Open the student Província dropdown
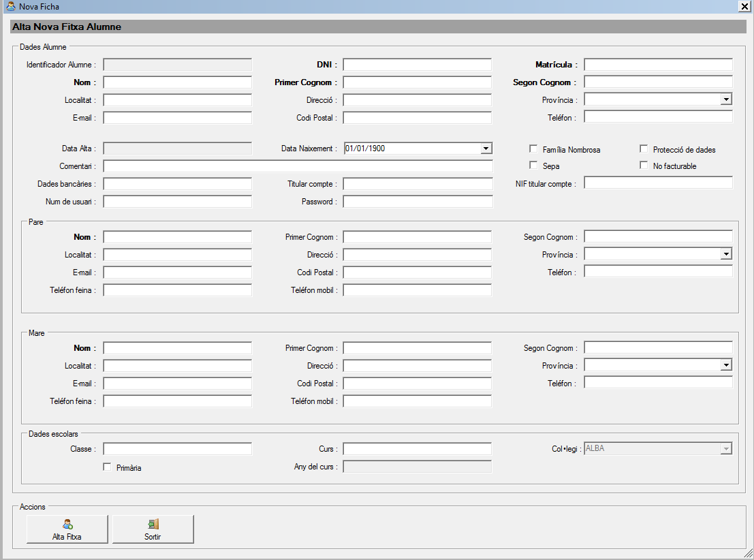Screen dimensions: 754x560 726,99
